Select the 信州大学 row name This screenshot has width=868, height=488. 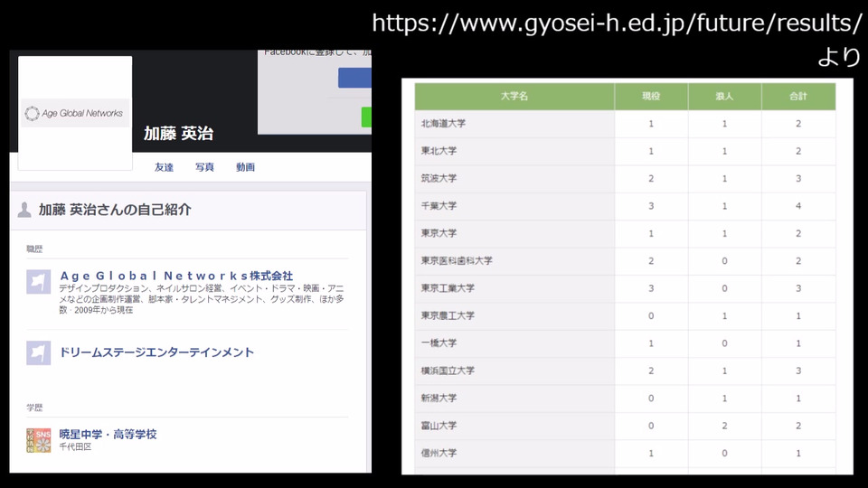(x=439, y=453)
